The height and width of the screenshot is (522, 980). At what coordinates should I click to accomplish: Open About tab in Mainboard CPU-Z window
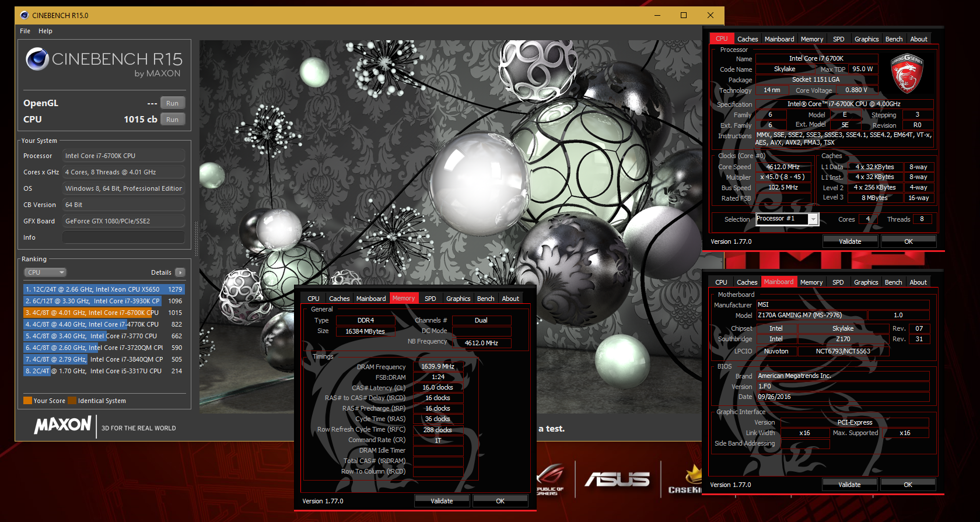(x=918, y=282)
